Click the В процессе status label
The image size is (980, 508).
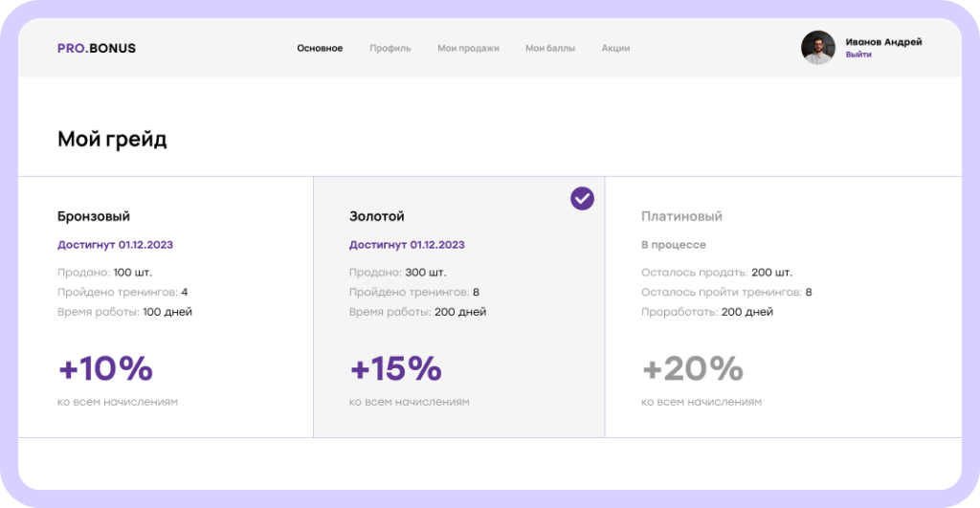coord(673,245)
